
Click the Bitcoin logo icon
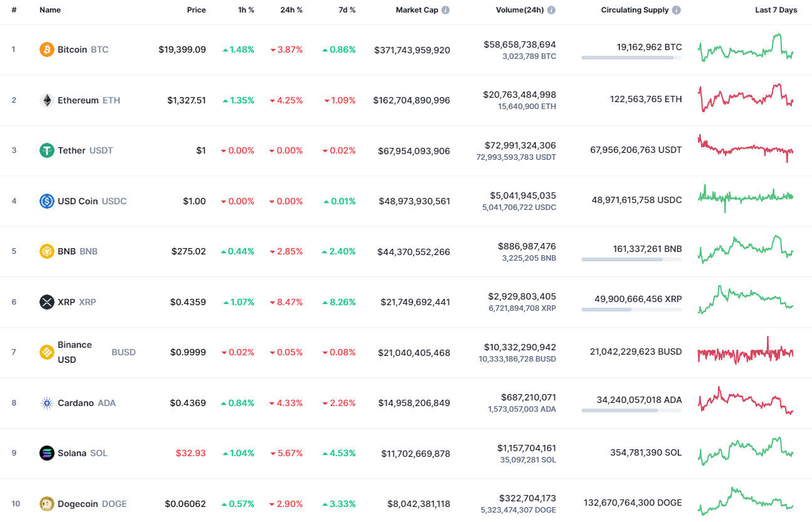click(x=47, y=49)
